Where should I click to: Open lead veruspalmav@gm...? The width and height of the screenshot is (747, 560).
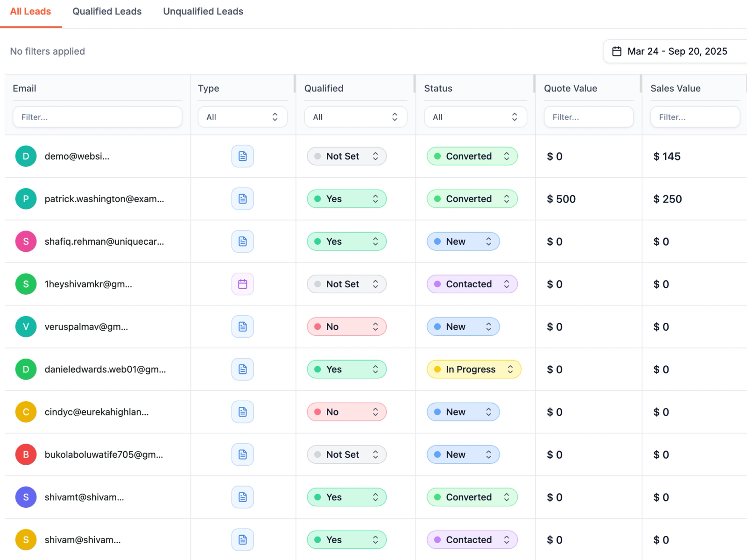[86, 327]
